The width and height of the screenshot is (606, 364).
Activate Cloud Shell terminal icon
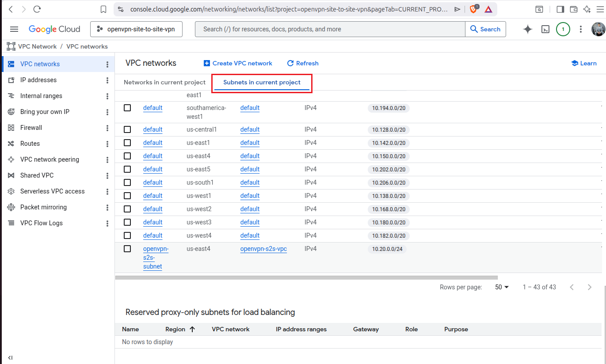(546, 29)
